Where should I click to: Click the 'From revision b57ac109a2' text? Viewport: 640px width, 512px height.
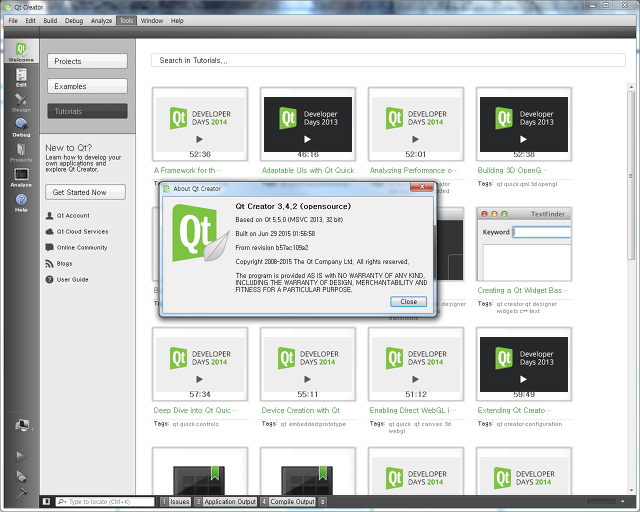[x=272, y=247]
